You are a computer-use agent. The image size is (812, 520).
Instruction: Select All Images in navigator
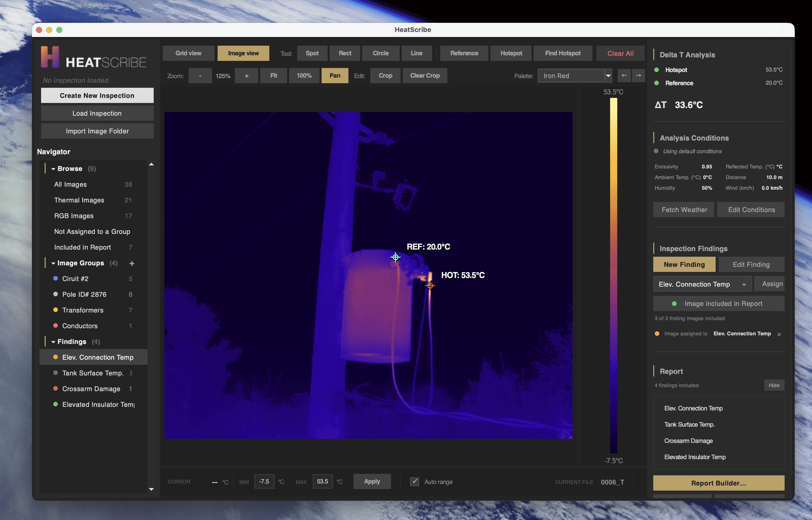[94, 184]
